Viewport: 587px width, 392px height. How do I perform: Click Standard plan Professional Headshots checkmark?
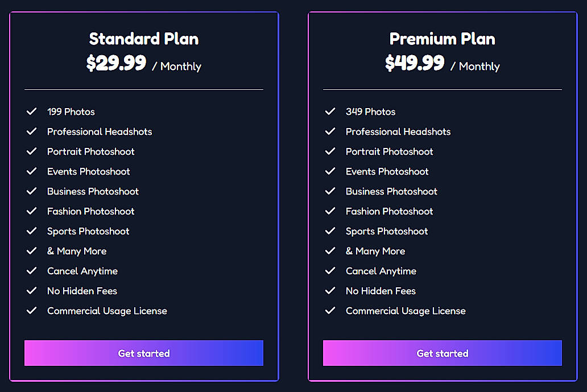(x=31, y=131)
